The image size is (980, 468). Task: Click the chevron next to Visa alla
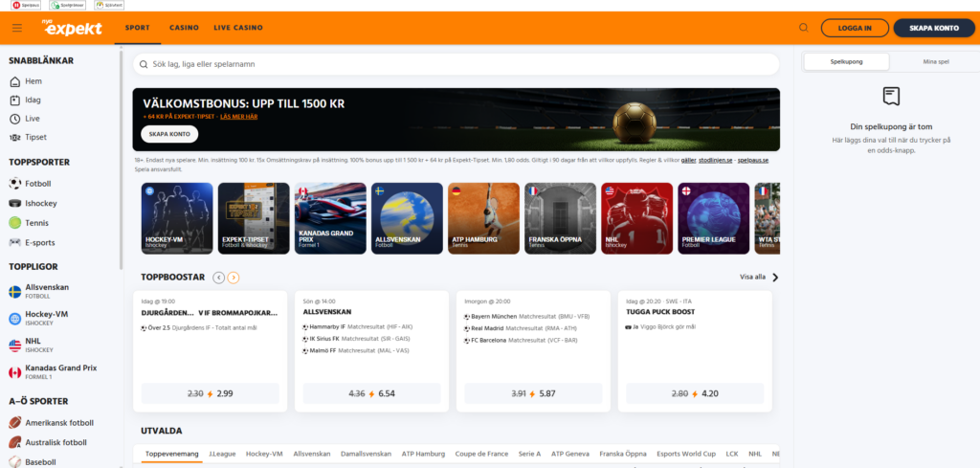[x=775, y=278]
